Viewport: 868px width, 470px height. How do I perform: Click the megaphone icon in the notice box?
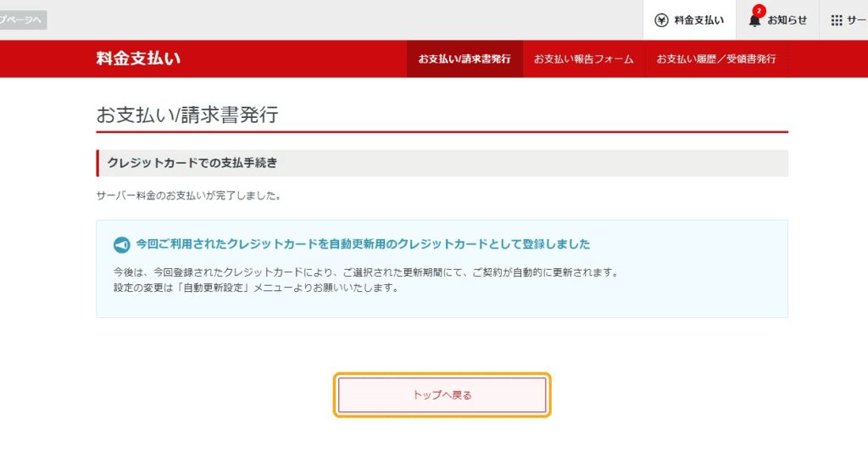(122, 244)
